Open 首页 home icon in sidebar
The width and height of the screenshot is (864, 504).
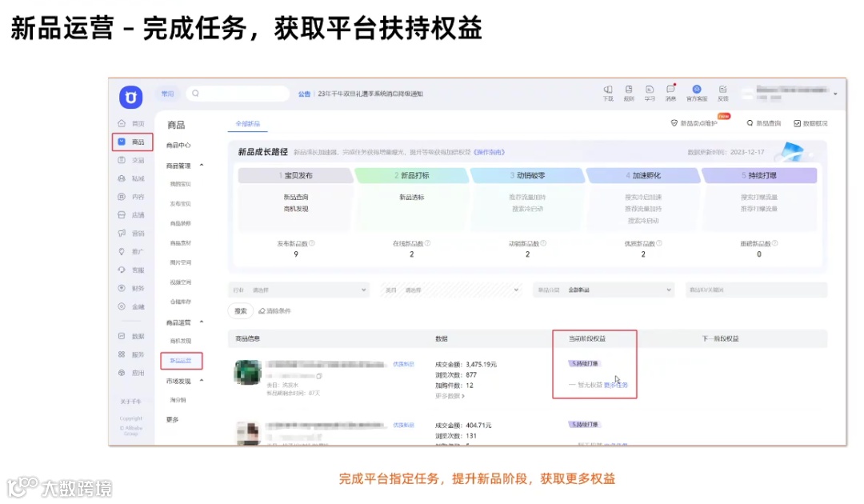pyautogui.click(x=122, y=123)
